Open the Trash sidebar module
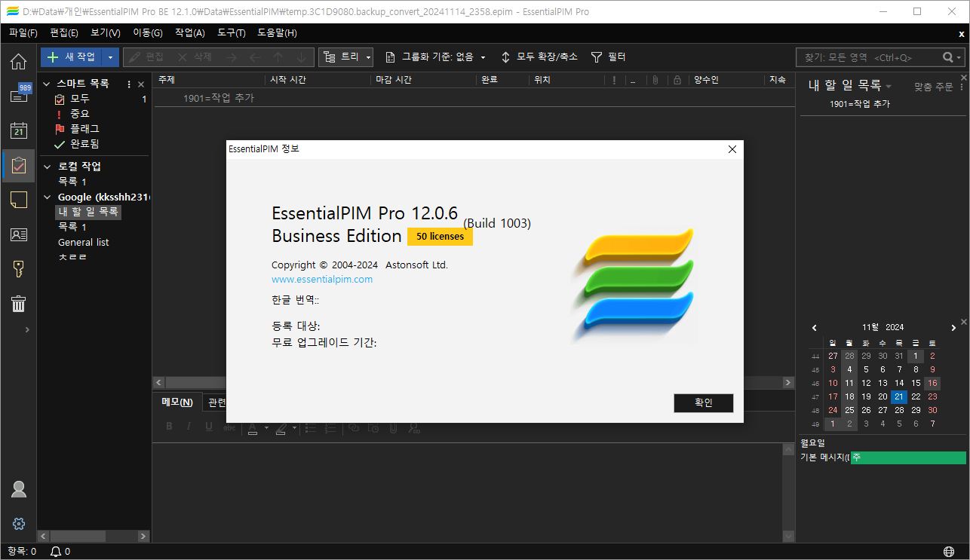The image size is (970, 560). click(18, 304)
